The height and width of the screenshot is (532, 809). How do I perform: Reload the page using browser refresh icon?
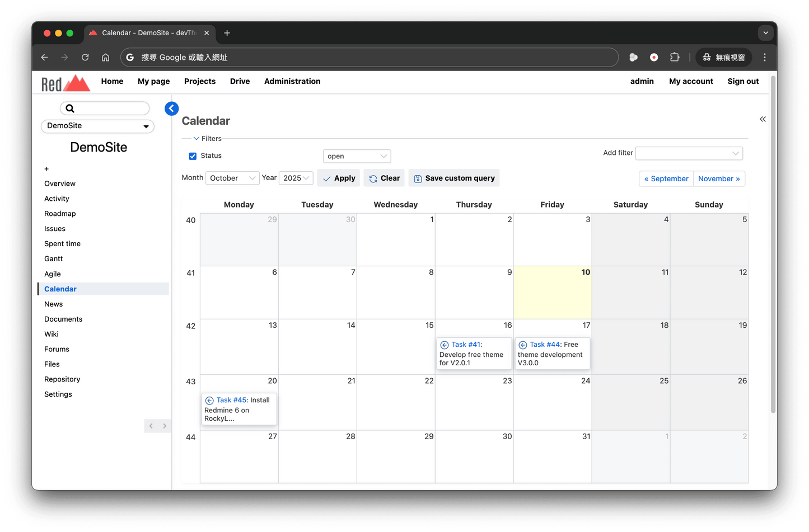[85, 57]
